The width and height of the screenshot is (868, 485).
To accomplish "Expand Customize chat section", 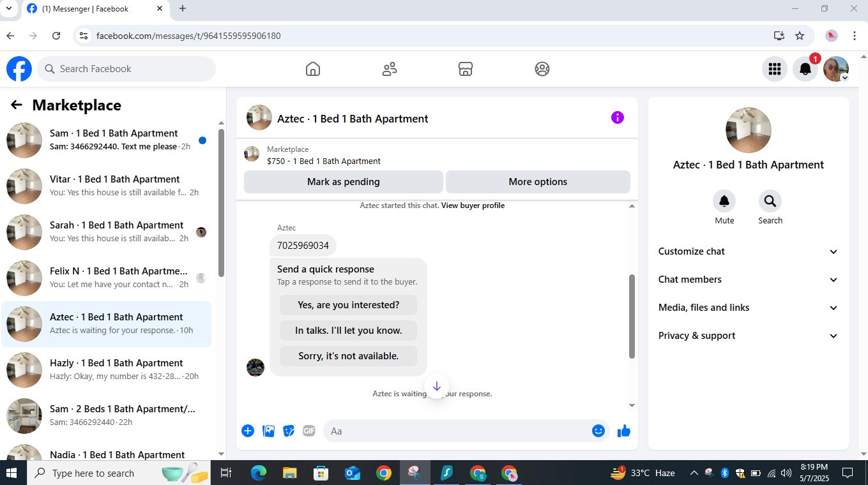I will (x=748, y=251).
